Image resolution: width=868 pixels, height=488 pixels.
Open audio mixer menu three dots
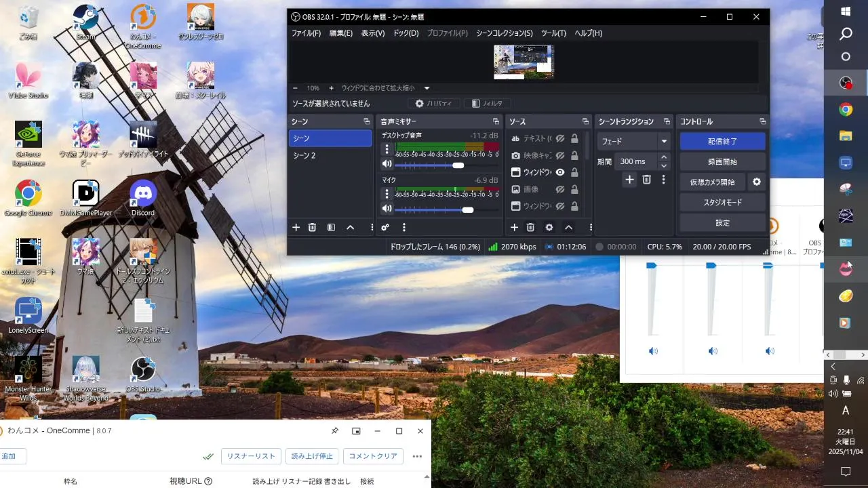coord(404,228)
